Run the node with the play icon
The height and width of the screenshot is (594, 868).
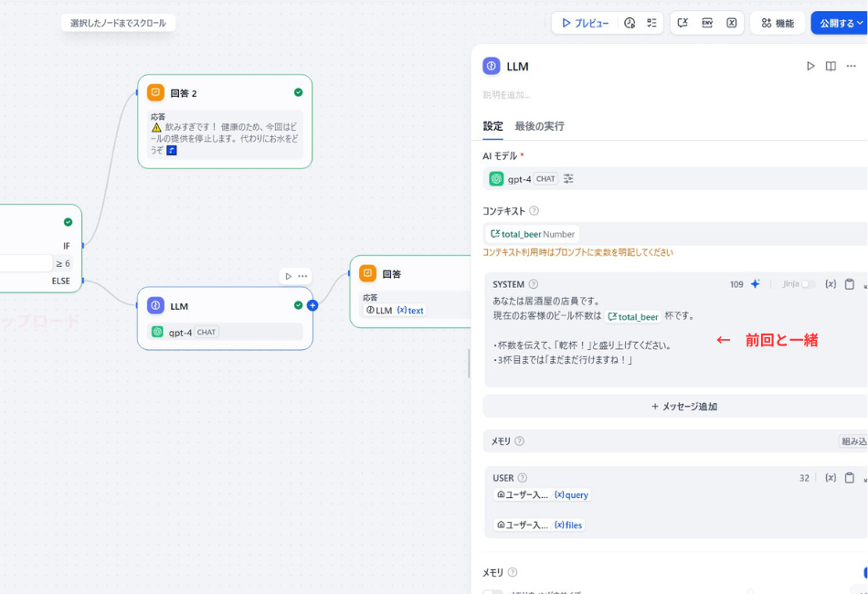click(810, 66)
